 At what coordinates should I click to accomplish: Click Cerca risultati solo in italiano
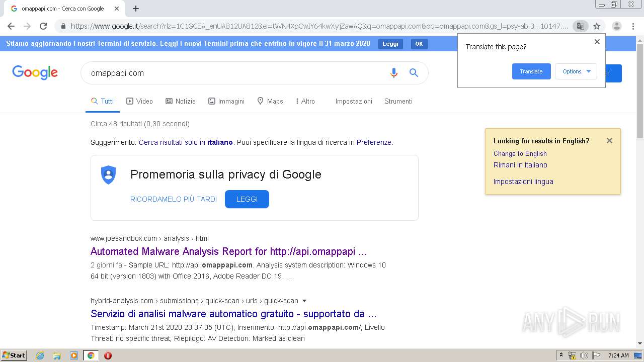click(186, 142)
